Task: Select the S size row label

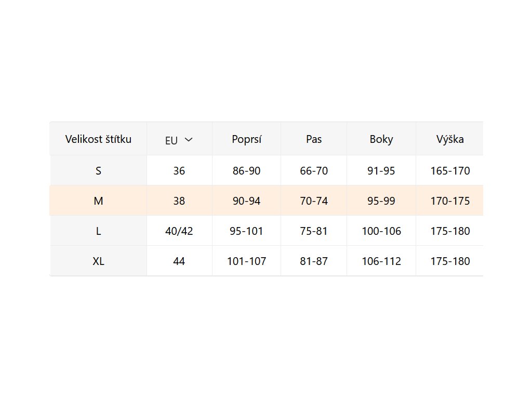Action: coord(98,170)
